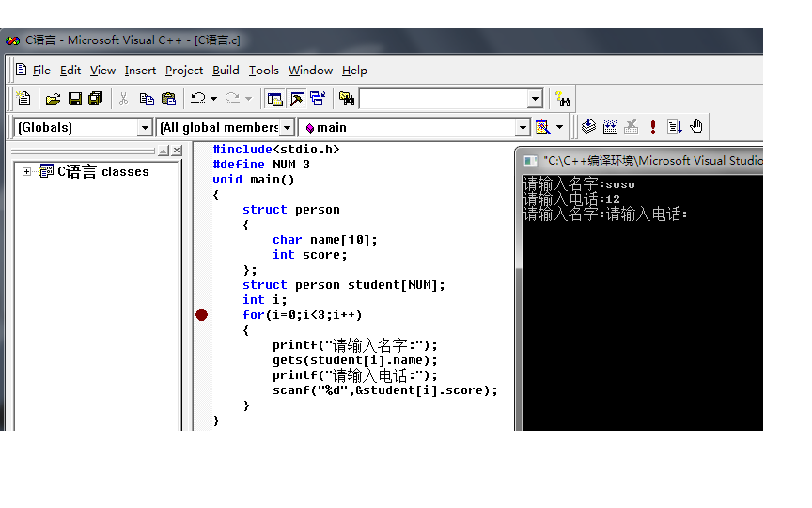Click inside the Find text input field
This screenshot has width=812, height=508.
(x=444, y=99)
